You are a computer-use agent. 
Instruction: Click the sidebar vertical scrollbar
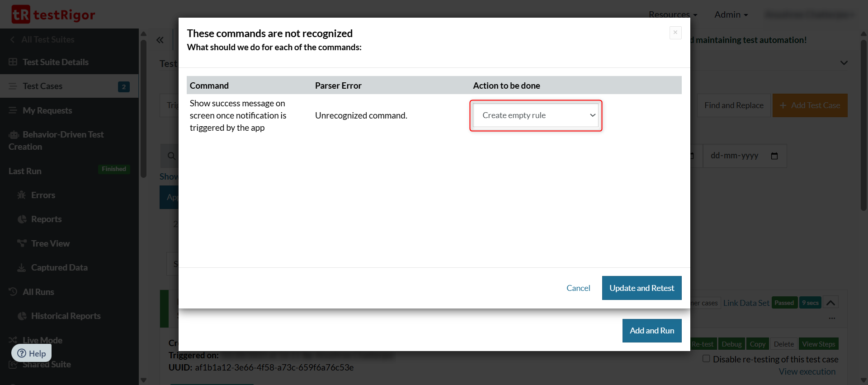143,109
